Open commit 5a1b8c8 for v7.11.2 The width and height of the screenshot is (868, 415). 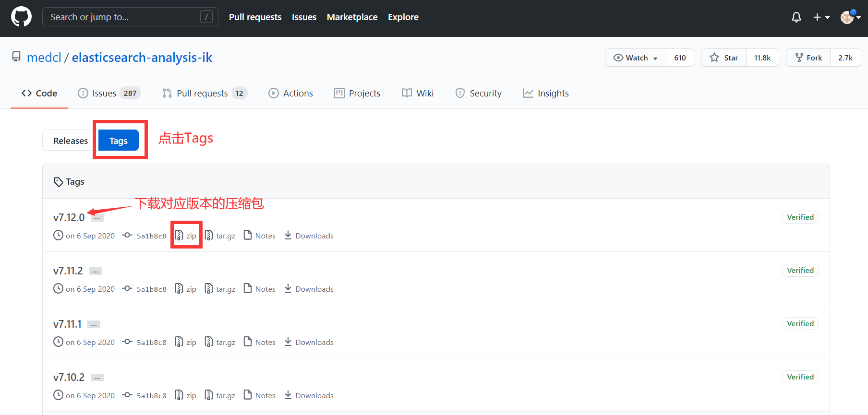(145, 289)
